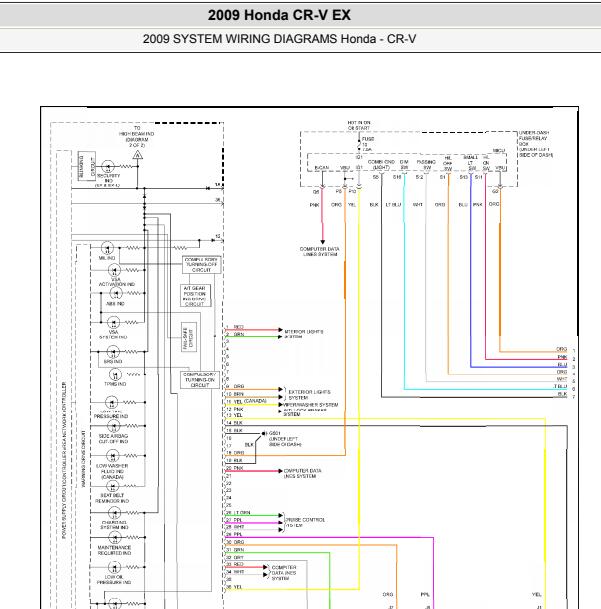Click pin label "9 ORG"
This screenshot has height=609, width=601.
coord(235,386)
